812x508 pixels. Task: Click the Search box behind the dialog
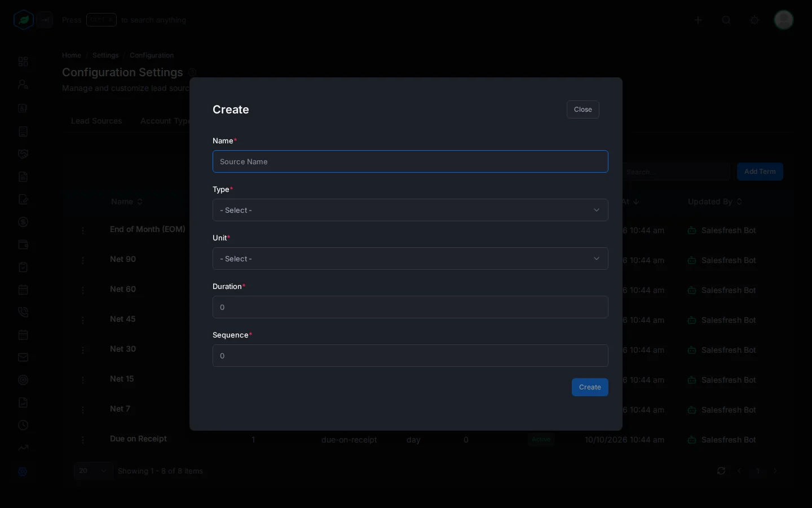676,172
